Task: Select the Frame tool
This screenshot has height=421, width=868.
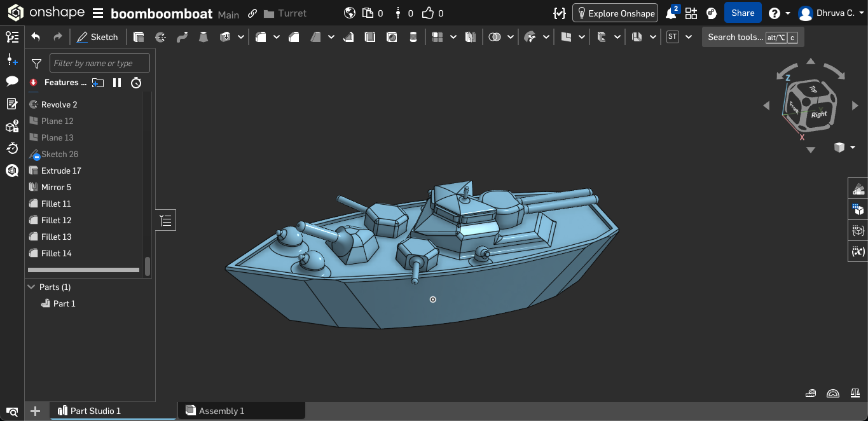Action: (602, 38)
